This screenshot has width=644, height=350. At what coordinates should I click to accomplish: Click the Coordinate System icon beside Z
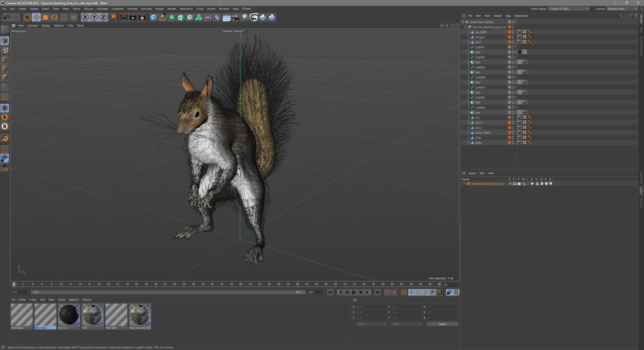[x=113, y=17]
